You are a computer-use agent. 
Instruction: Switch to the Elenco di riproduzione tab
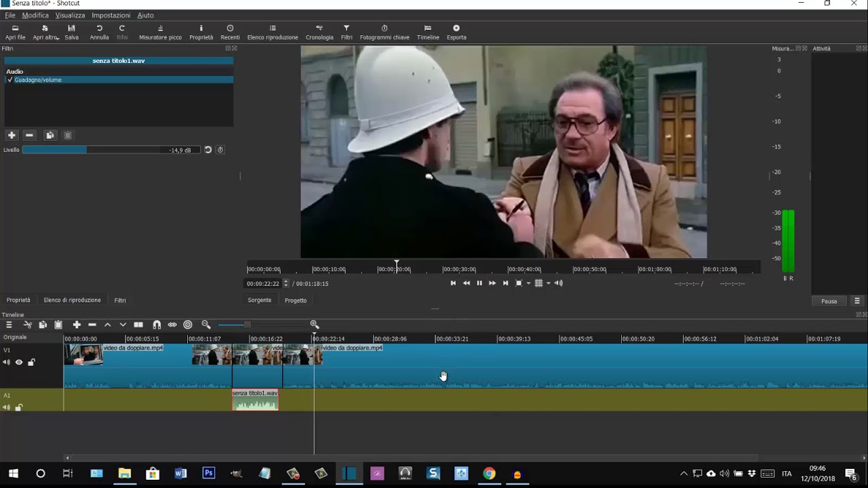[x=72, y=300]
